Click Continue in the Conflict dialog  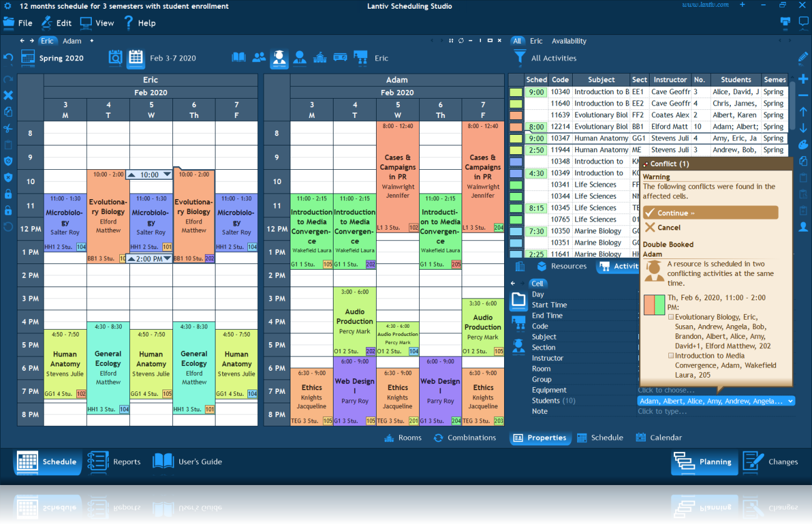click(710, 213)
